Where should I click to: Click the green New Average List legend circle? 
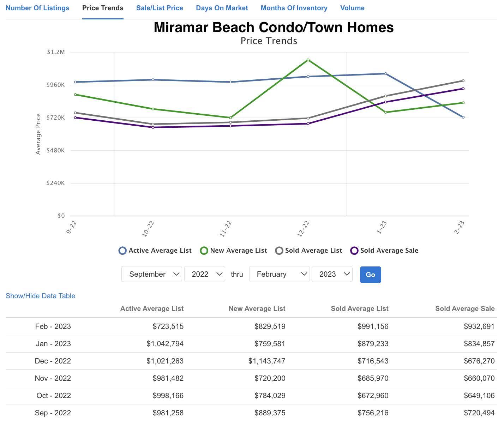(204, 251)
